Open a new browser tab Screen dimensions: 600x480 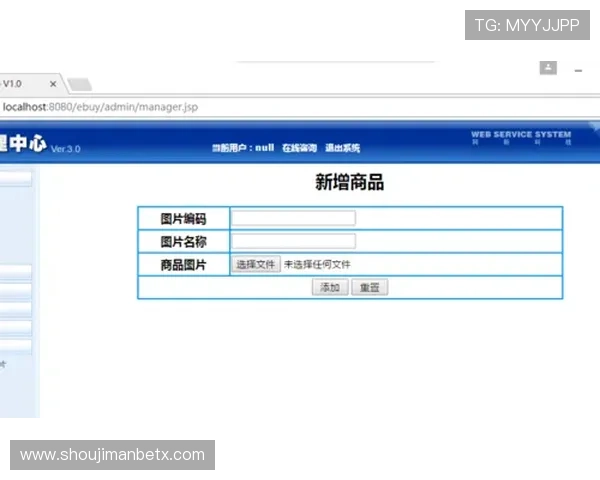80,85
